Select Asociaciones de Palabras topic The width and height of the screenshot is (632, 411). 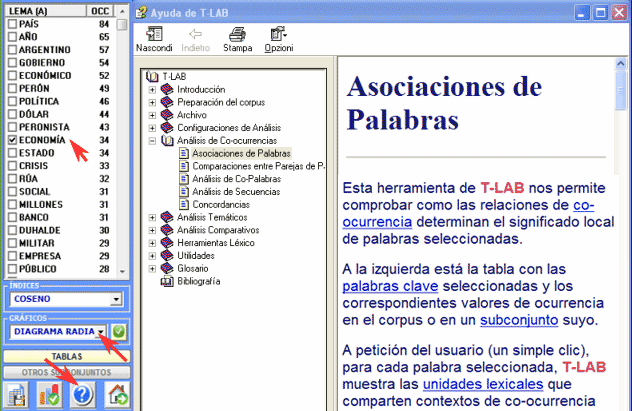tap(241, 154)
